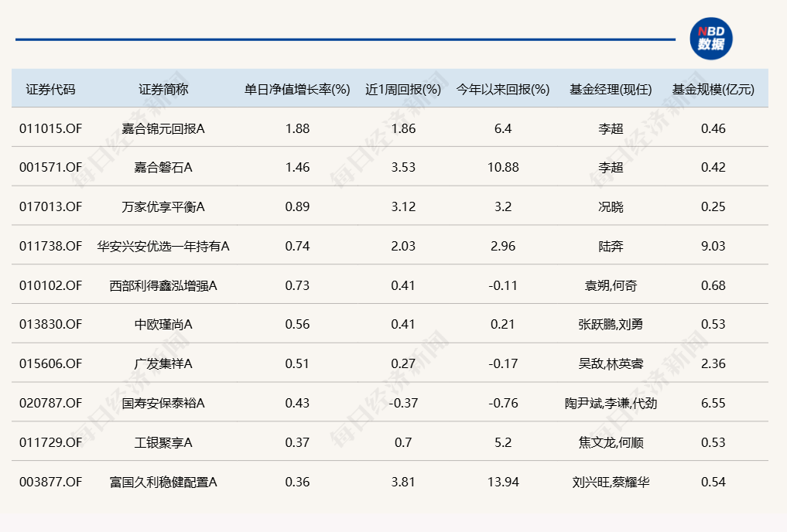The height and width of the screenshot is (532, 787).
Task: Click the 单日净值增长率(%) column header
Action: coord(297,89)
